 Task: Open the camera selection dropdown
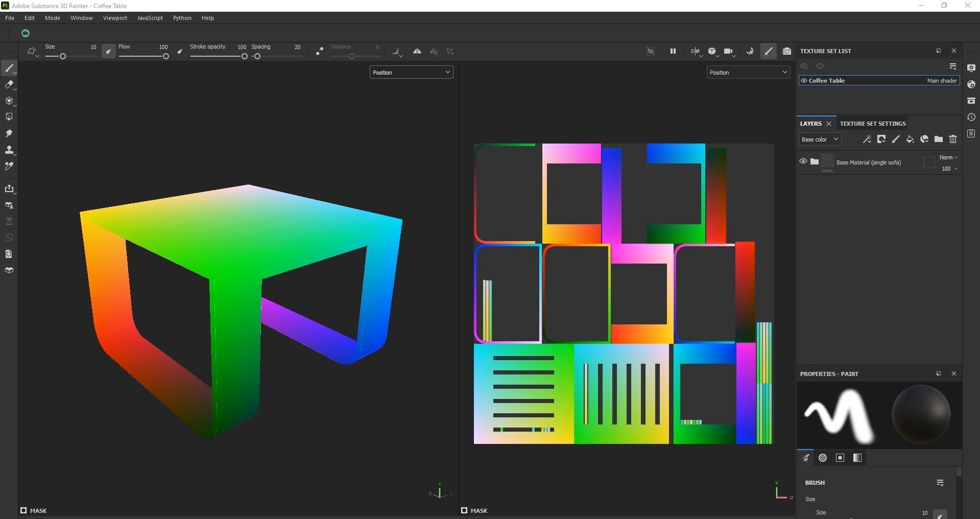729,52
